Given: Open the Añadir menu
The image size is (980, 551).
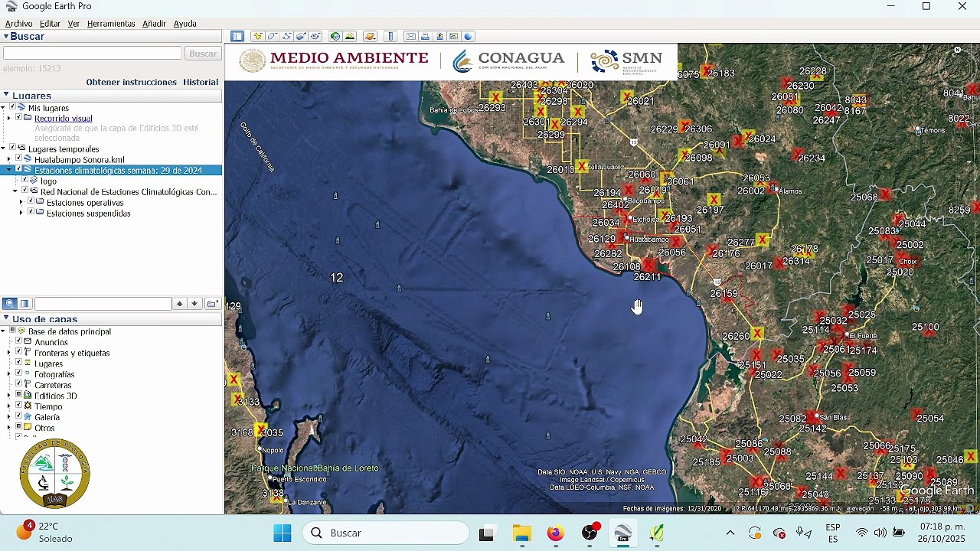Looking at the screenshot, I should point(154,24).
